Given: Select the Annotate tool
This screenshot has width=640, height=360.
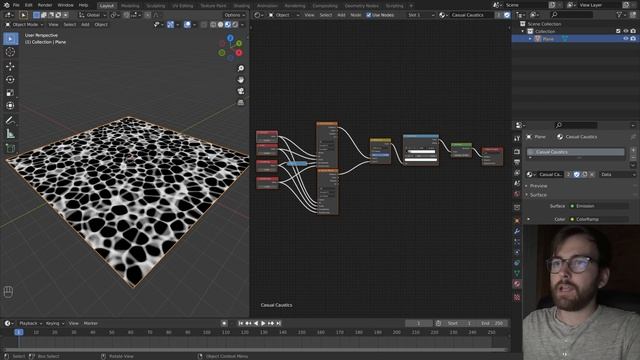Looking at the screenshot, I should tap(11, 120).
